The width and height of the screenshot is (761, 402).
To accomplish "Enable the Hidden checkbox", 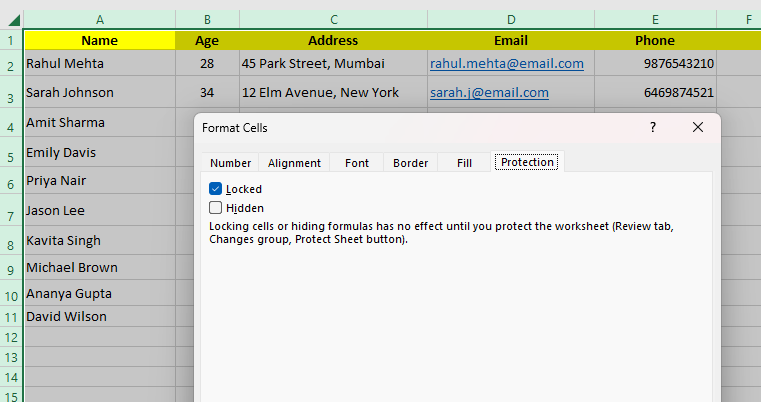I will pyautogui.click(x=216, y=208).
